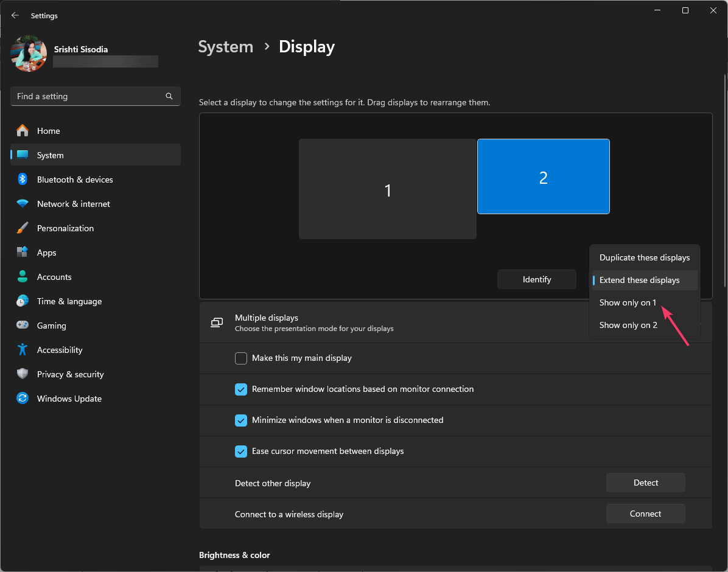
Task: Uncheck Remember window locations checkbox
Action: 241,389
